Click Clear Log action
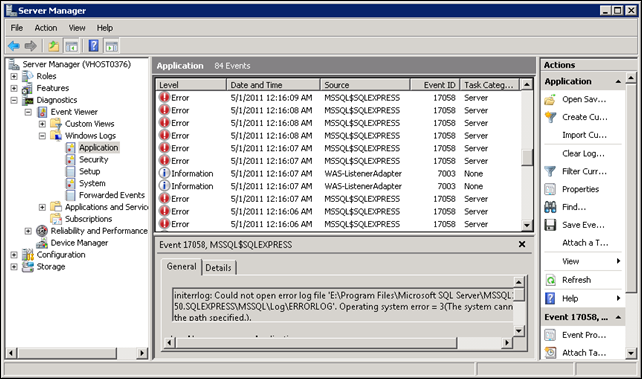 point(583,153)
